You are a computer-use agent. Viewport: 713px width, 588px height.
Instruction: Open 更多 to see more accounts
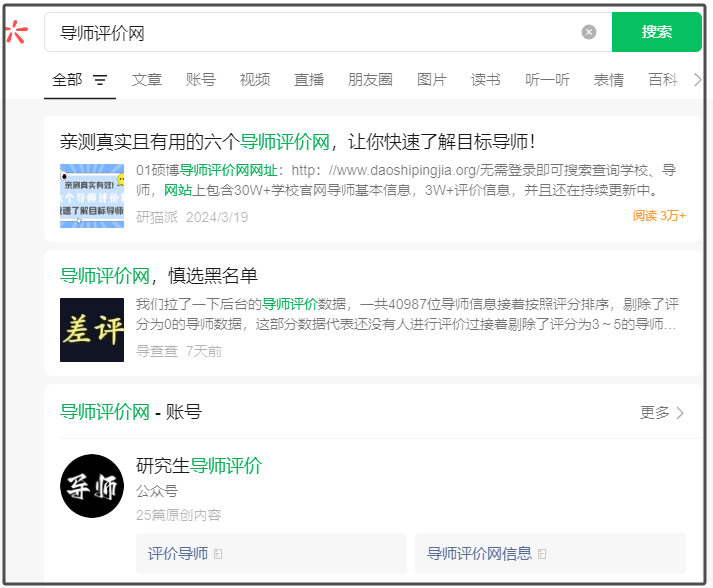pyautogui.click(x=662, y=412)
